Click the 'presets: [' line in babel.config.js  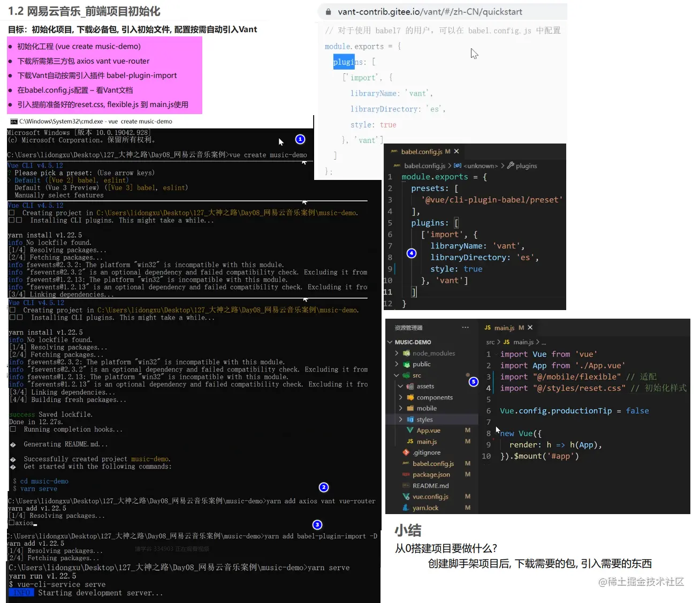435,188
